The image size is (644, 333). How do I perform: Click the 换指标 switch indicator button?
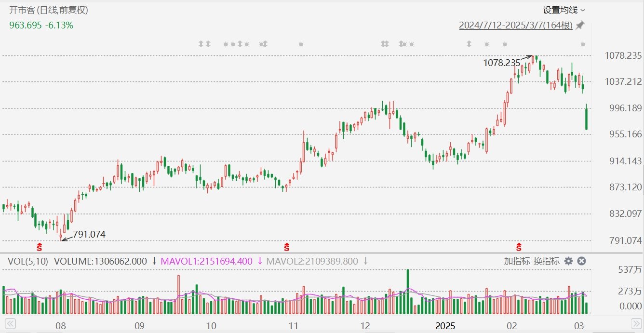tap(546, 261)
